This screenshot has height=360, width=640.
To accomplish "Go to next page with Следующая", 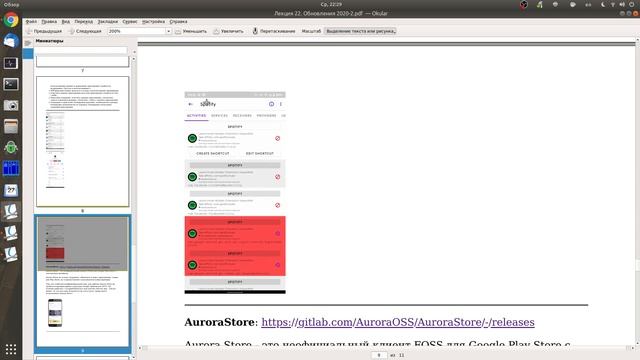I will pos(85,31).
